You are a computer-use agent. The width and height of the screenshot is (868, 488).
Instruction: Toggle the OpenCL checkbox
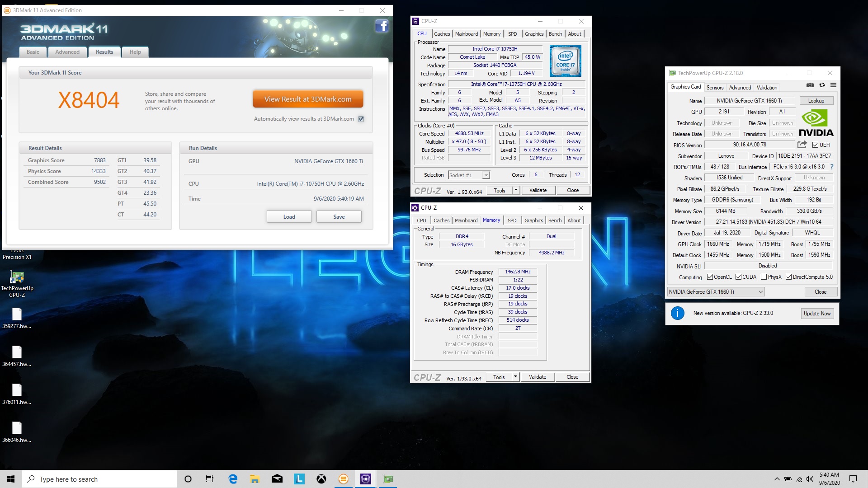coord(710,277)
